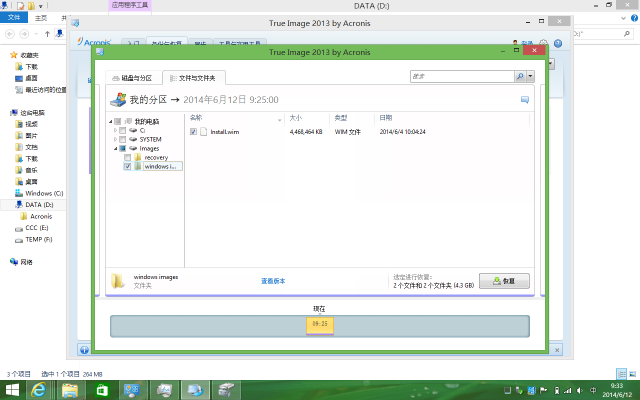This screenshot has height=400, width=640.
Task: Open Windows Store from the taskbar
Action: 102,390
